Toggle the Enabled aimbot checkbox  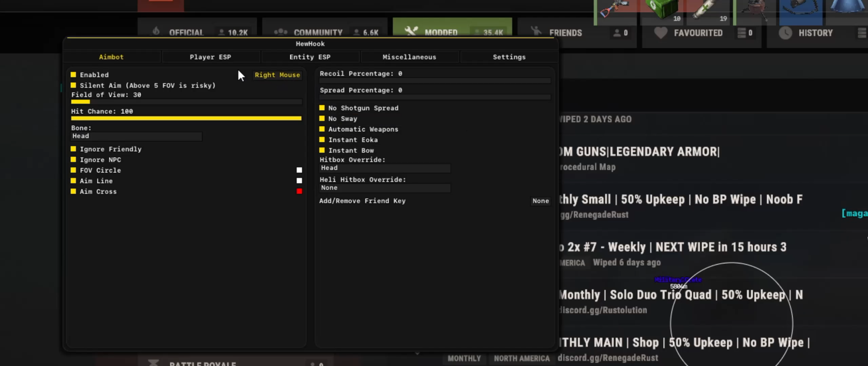(x=73, y=75)
